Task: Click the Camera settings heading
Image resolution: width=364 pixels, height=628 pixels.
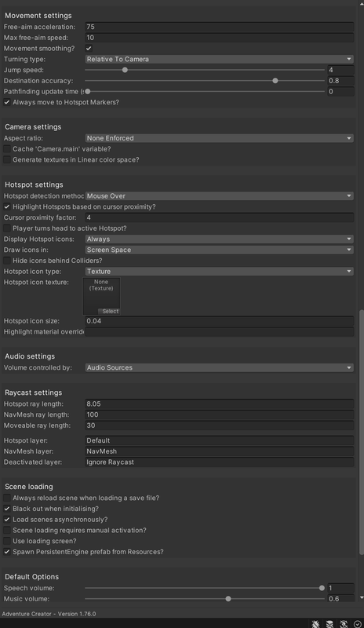Action: coord(33,126)
